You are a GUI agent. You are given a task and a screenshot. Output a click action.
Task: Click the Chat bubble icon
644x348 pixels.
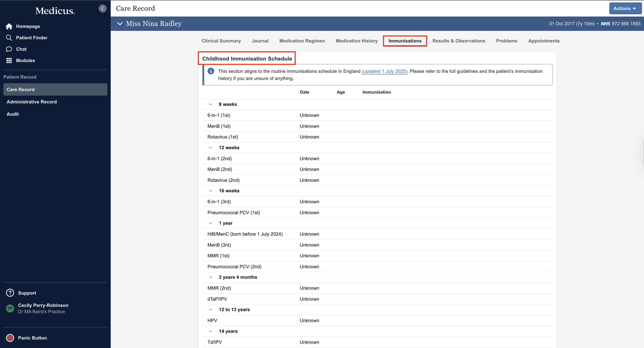(9, 49)
